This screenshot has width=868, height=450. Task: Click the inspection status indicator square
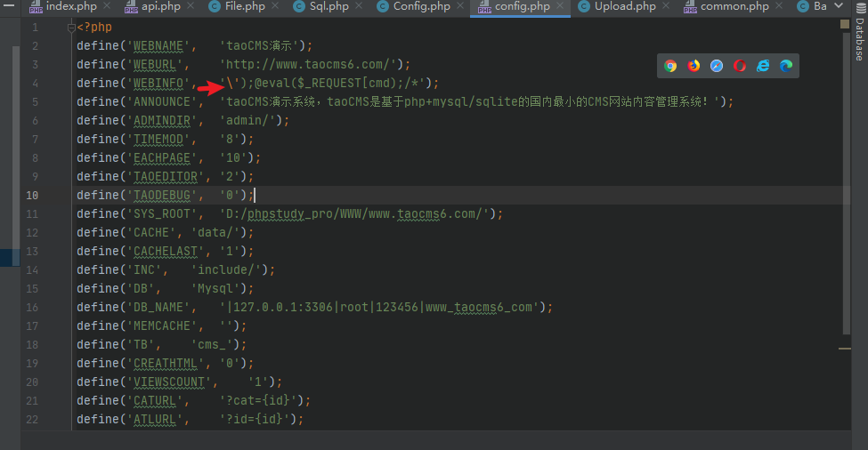(844, 24)
